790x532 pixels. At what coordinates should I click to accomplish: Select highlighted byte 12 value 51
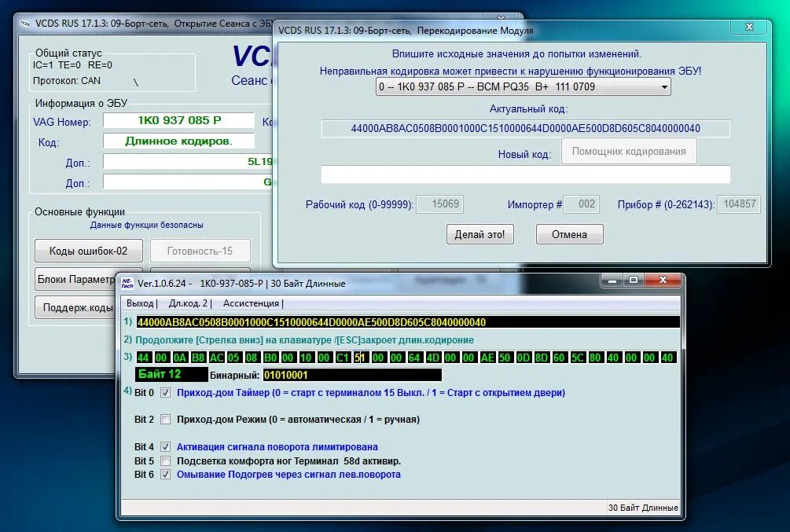click(x=360, y=358)
